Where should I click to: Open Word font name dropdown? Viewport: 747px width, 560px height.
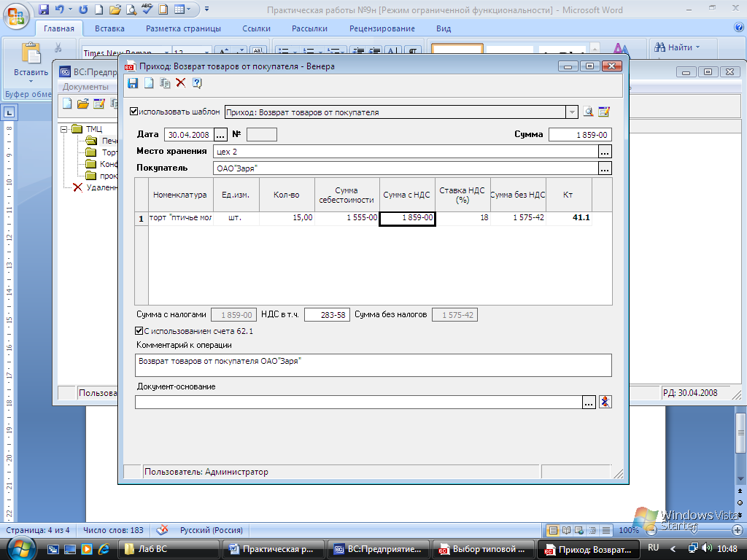pyautogui.click(x=166, y=52)
